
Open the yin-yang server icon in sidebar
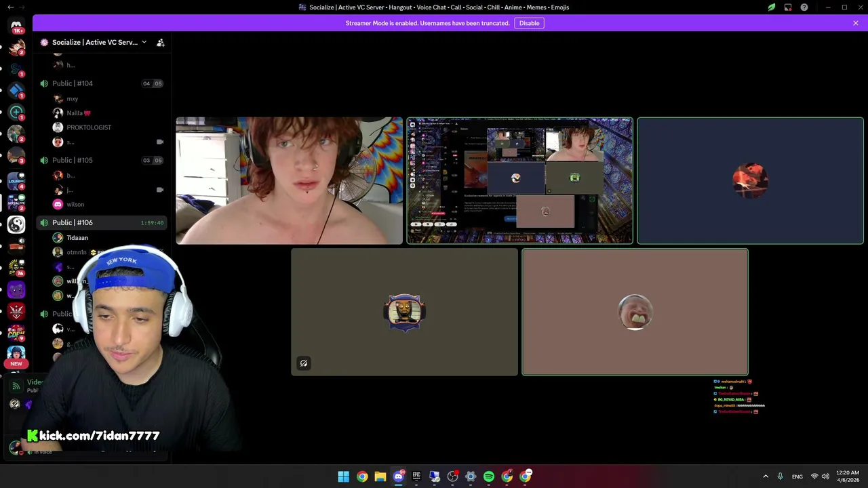coord(16,224)
